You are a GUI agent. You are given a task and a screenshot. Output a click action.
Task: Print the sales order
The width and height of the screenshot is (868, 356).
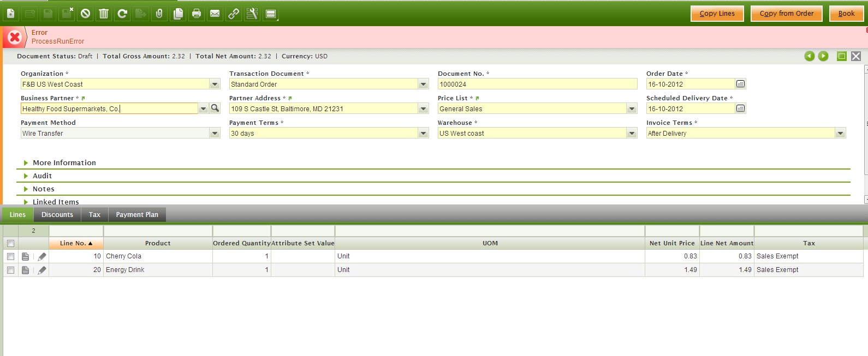pyautogui.click(x=197, y=14)
